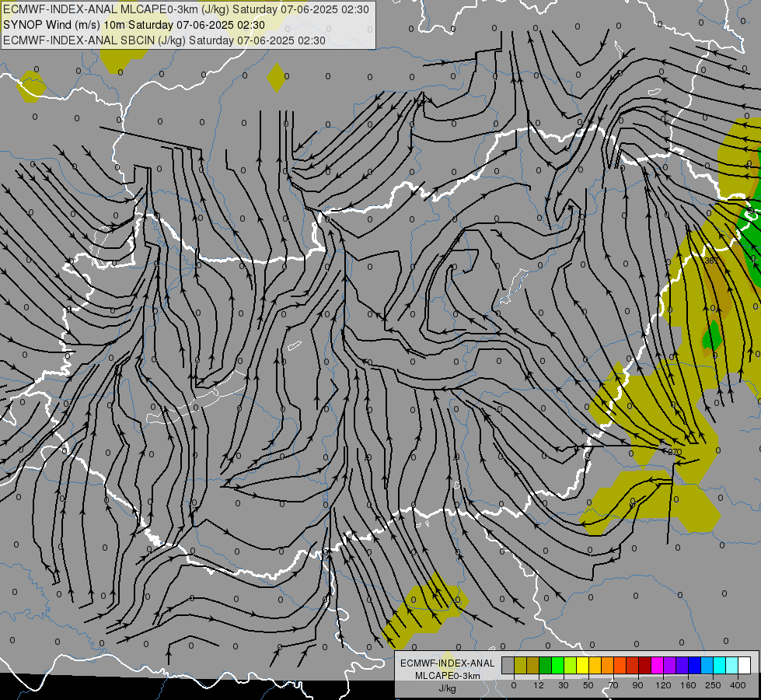Viewport: 761px width, 700px height.
Task: Pick the brownish-olive swatch left of 12
Action: tap(533, 665)
